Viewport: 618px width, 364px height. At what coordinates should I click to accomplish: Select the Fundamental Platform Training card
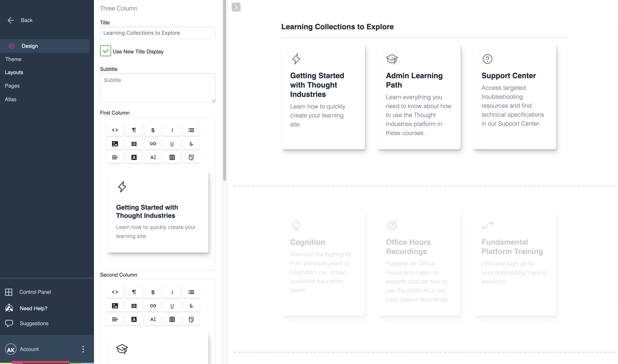tap(515, 263)
